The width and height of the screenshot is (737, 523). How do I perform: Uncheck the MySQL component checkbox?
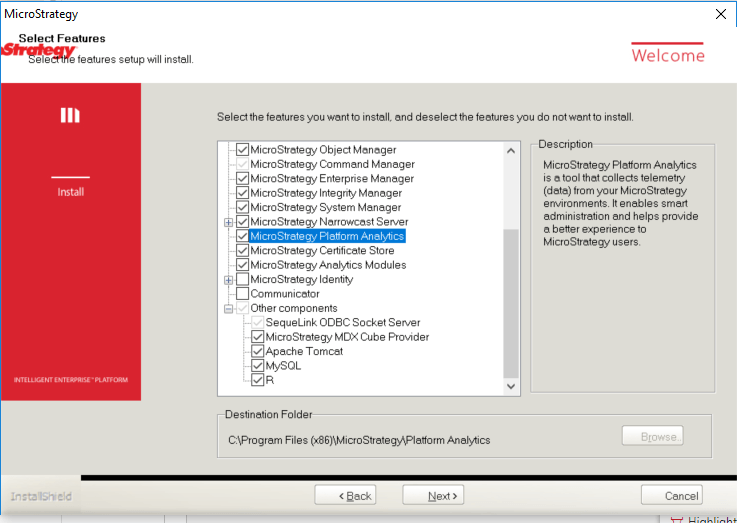(x=257, y=366)
